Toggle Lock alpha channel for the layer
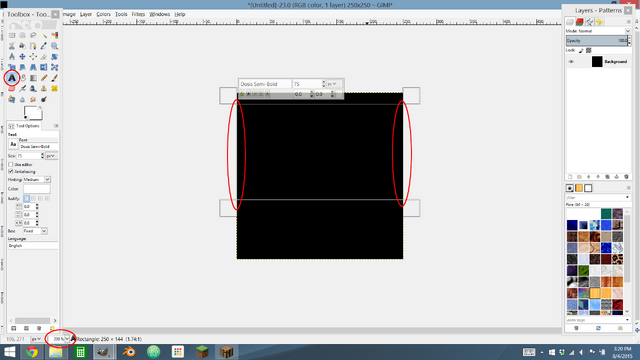The width and height of the screenshot is (640, 360). coord(589,50)
